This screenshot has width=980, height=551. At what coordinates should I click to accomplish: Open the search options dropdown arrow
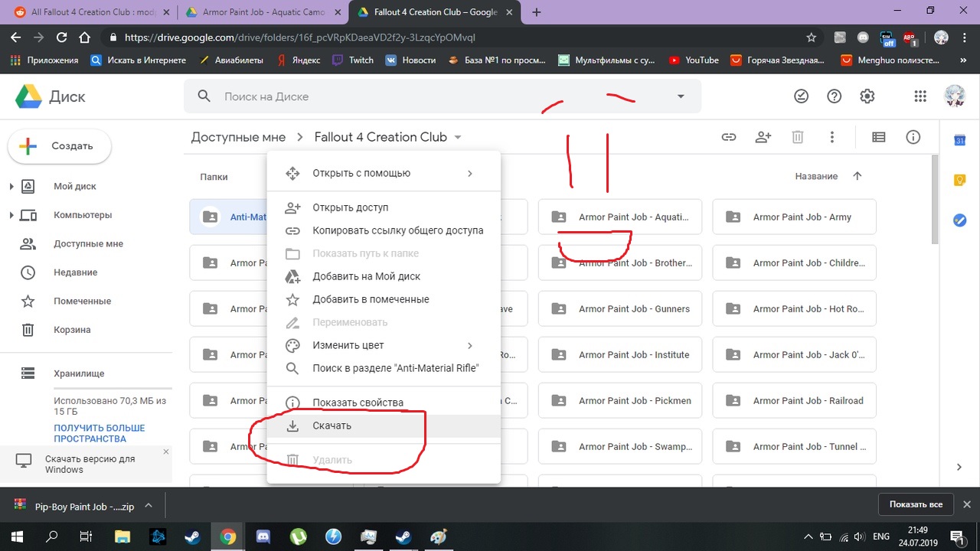[x=681, y=96]
